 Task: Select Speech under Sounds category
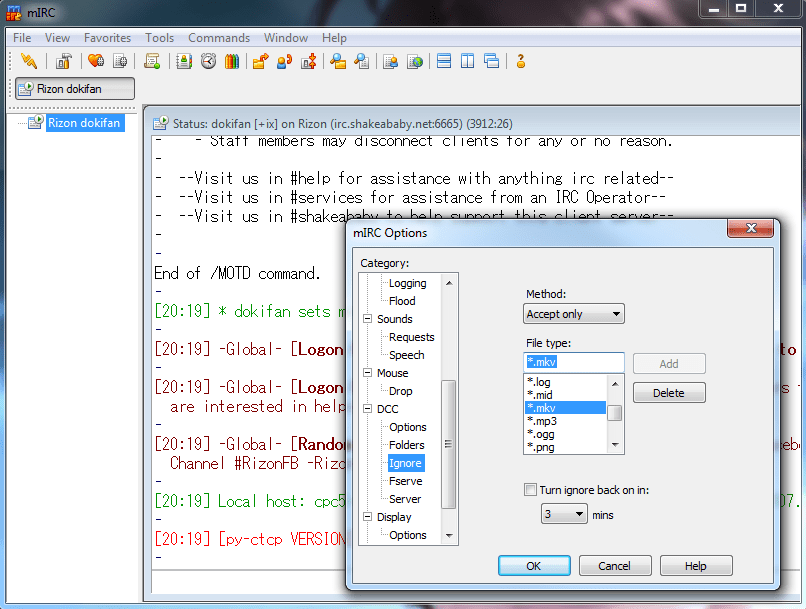coord(407,355)
